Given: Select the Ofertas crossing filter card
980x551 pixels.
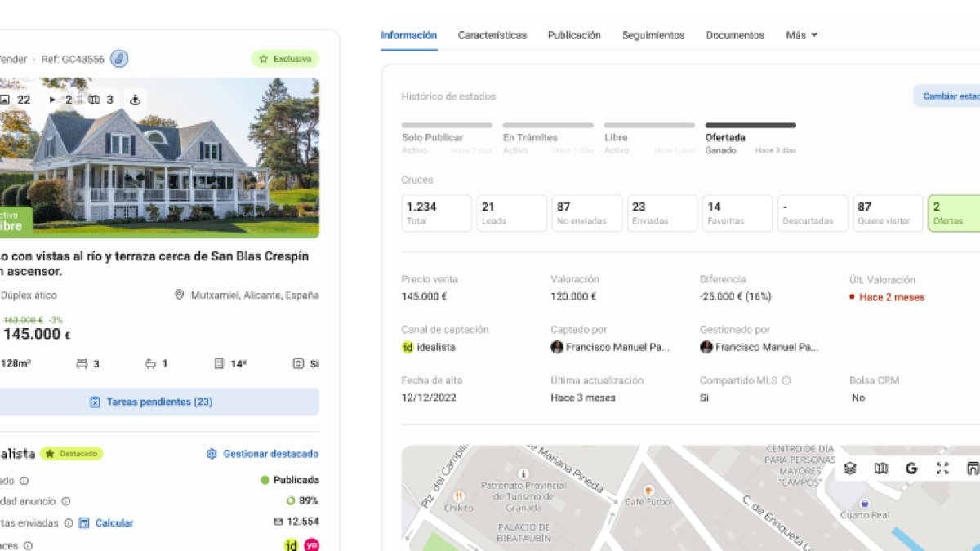Looking at the screenshot, I should 954,213.
